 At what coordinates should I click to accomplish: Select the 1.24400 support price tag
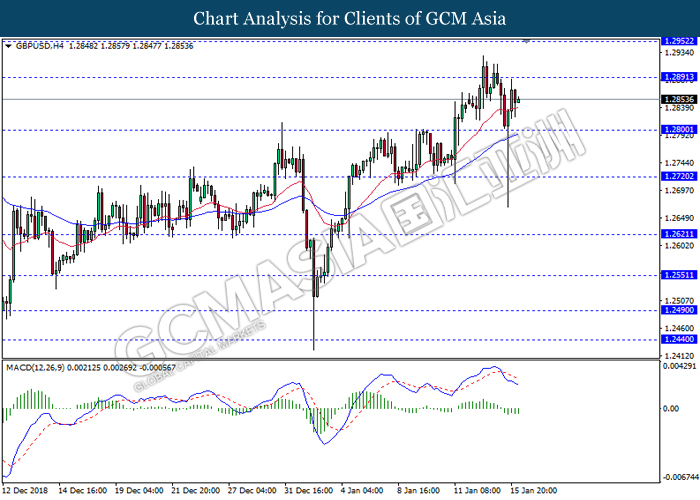[679, 339]
